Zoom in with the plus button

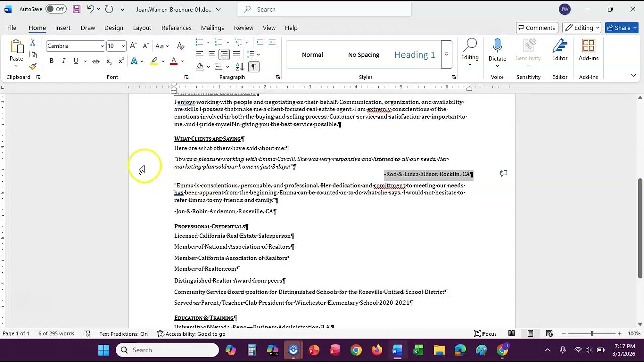[x=619, y=334]
